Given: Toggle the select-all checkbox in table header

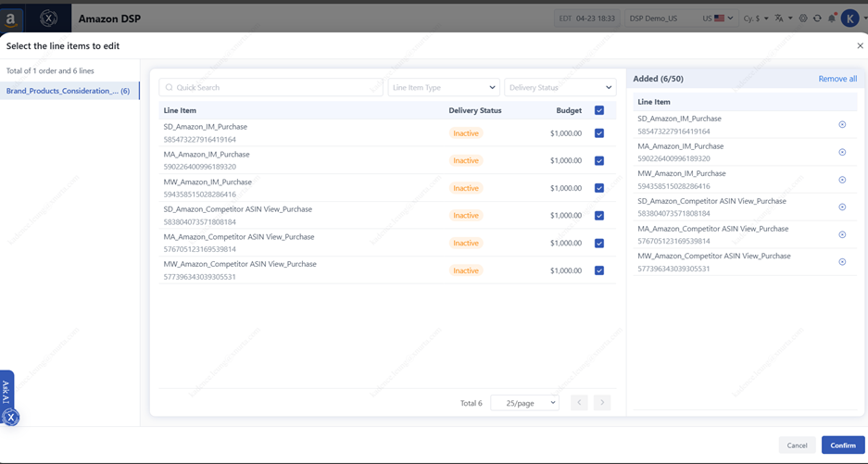Looking at the screenshot, I should click(x=599, y=110).
